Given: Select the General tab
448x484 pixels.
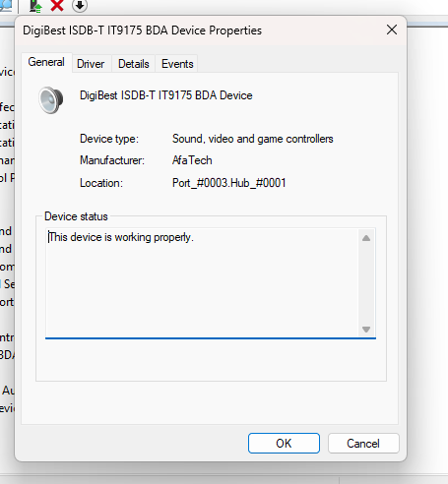Looking at the screenshot, I should pos(46,62).
